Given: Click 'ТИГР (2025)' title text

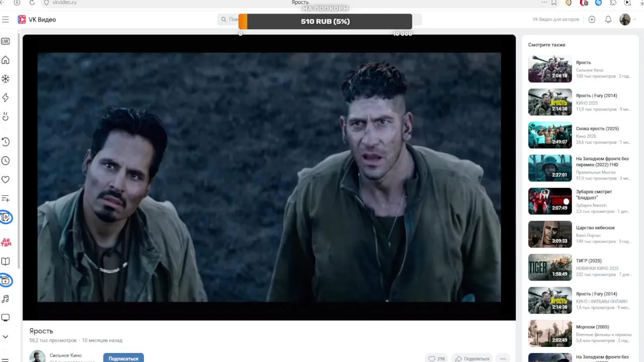Looking at the screenshot, I should click(x=589, y=261).
